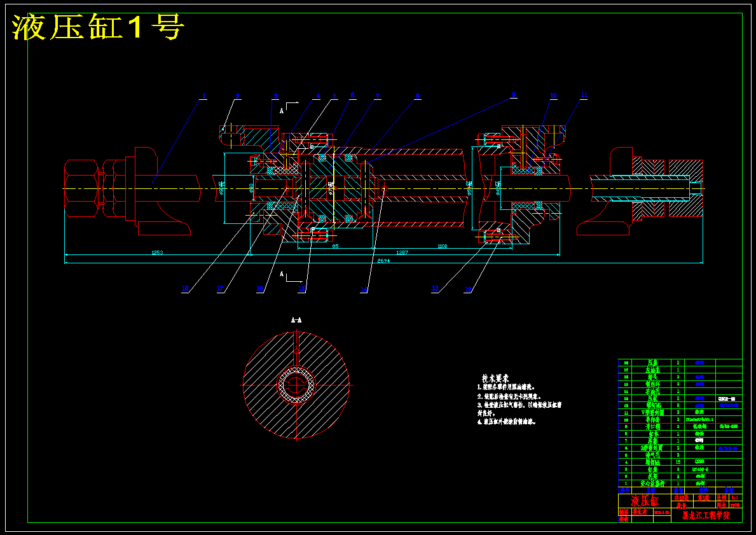756x535 pixels.
Task: Click the hex nut at left rod end
Action: [81, 189]
